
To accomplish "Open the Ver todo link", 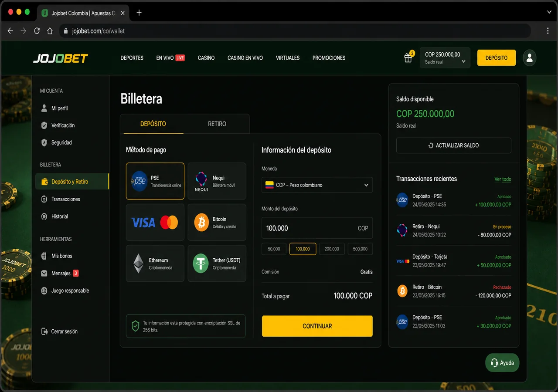I will pos(503,179).
